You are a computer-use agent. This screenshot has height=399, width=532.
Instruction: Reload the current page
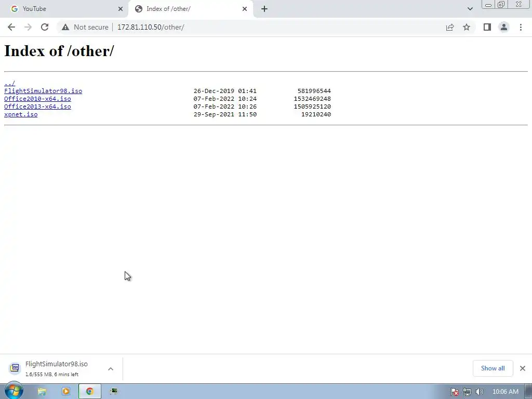pyautogui.click(x=45, y=27)
